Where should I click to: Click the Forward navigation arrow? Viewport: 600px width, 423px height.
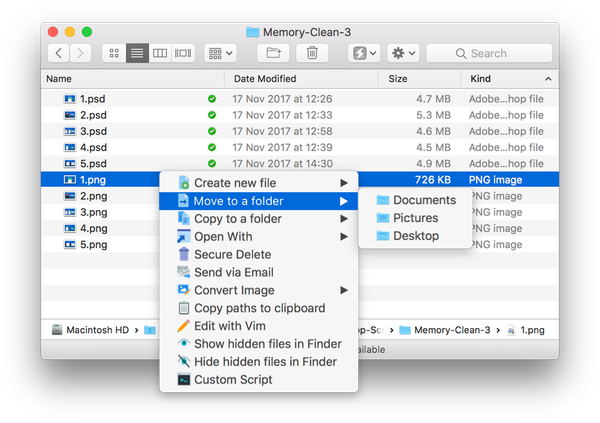pyautogui.click(x=80, y=53)
